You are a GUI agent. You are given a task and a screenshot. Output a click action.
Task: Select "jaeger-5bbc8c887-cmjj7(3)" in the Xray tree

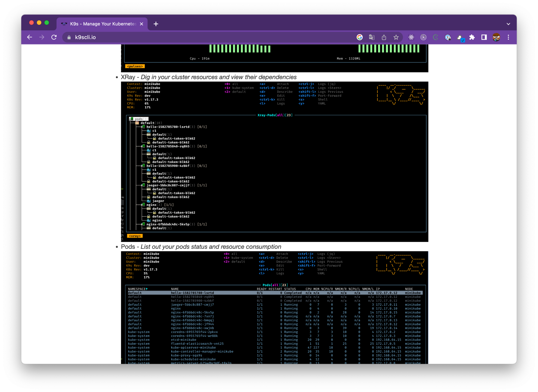[x=174, y=185]
